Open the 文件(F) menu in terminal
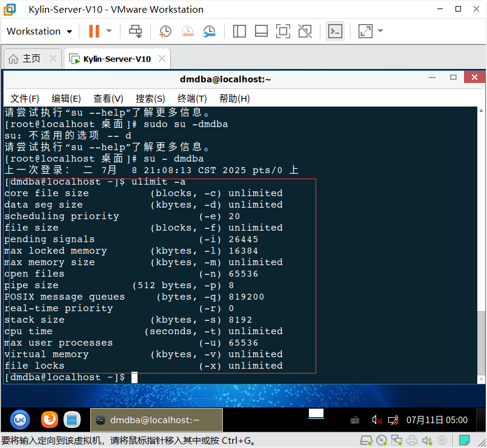 point(25,99)
